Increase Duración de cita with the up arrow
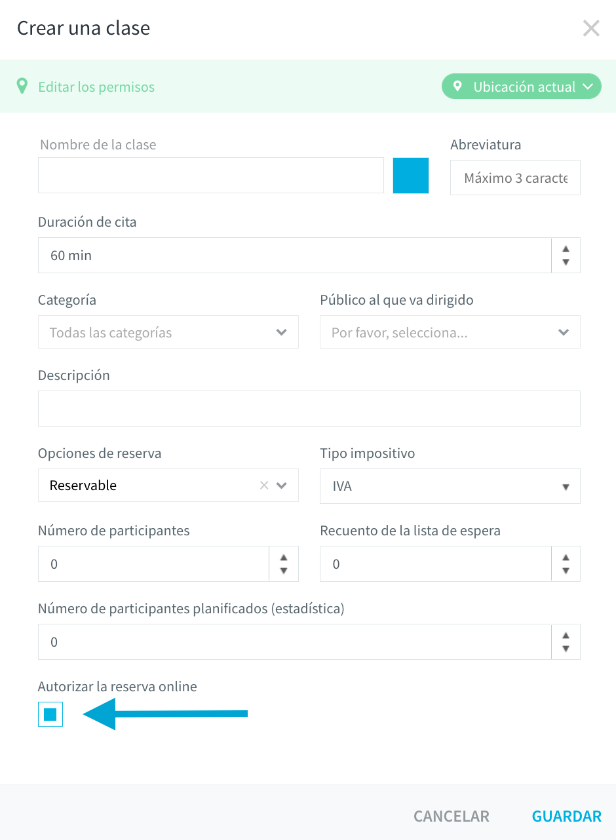The width and height of the screenshot is (616, 840). [x=566, y=249]
